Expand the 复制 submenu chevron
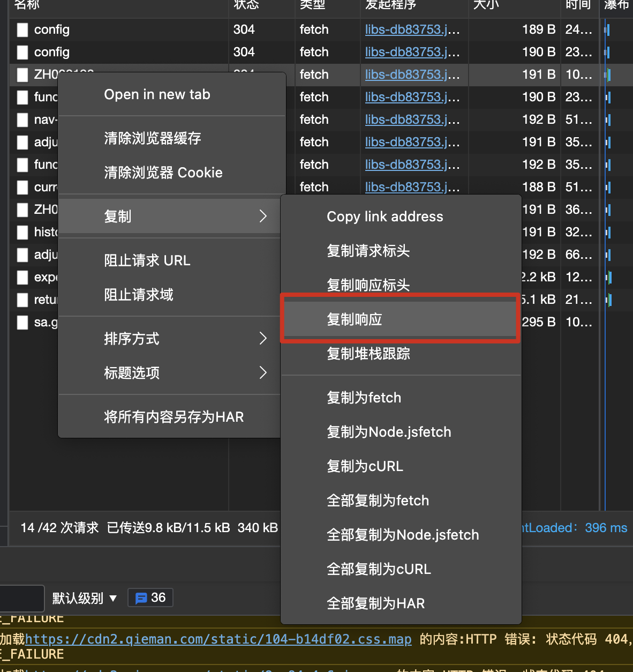Screen dimensions: 633x672 click(262, 216)
